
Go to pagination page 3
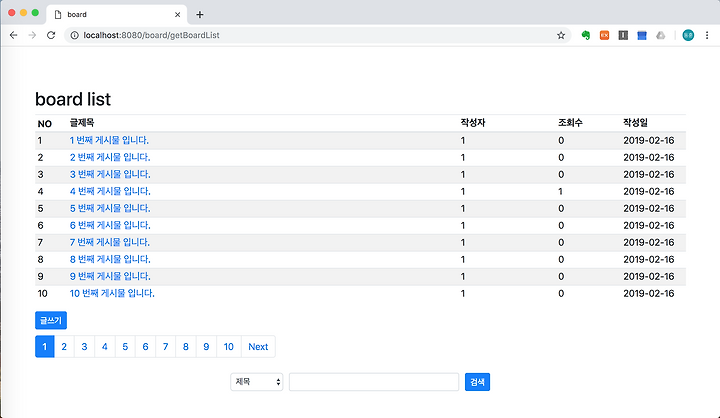point(84,347)
